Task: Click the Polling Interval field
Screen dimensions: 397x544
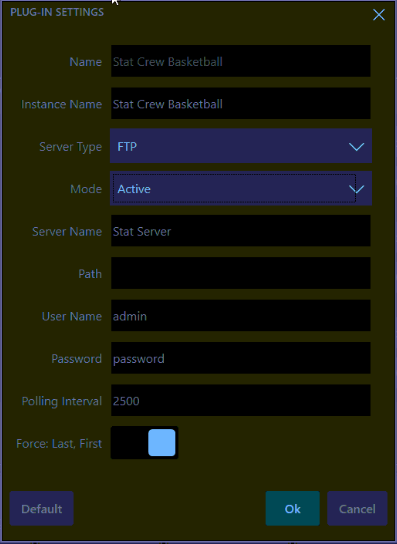Action: pyautogui.click(x=240, y=400)
